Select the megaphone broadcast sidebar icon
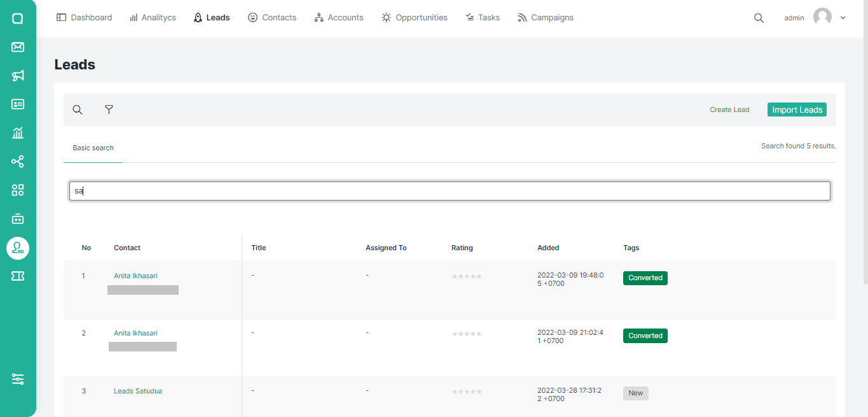The width and height of the screenshot is (868, 417). tap(18, 76)
